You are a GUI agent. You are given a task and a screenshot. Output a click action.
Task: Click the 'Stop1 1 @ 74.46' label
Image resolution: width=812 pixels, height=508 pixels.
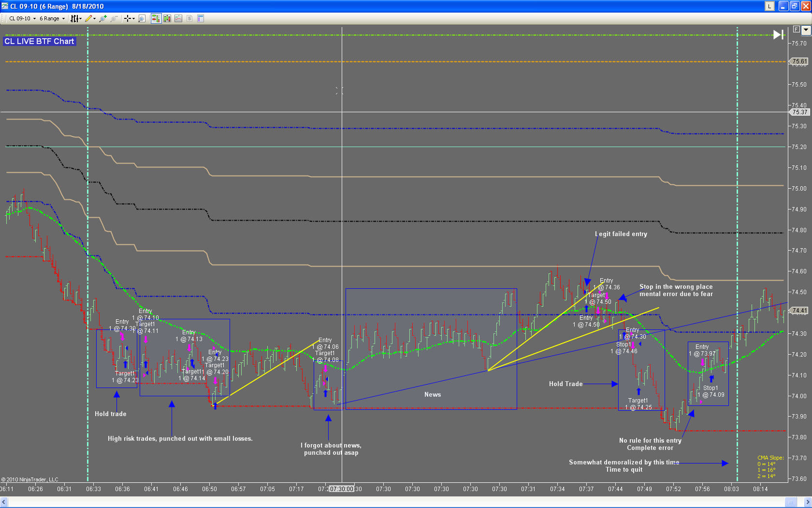coord(624,348)
